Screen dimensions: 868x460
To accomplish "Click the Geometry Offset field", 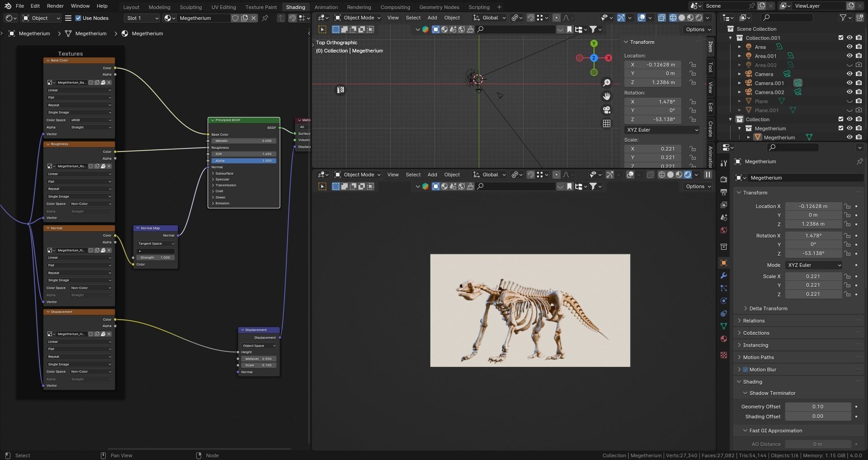I will (x=818, y=407).
